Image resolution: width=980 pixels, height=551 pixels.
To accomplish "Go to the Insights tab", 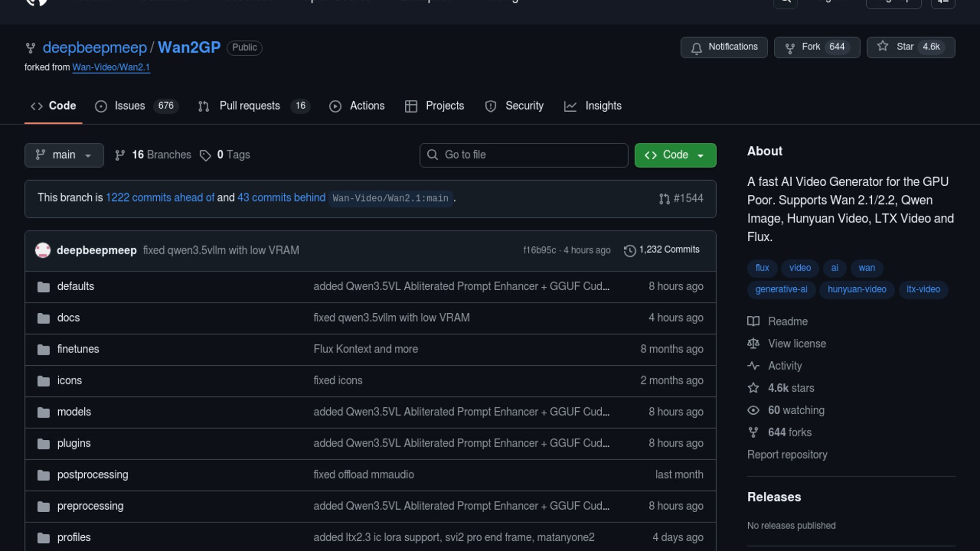I will tap(603, 106).
